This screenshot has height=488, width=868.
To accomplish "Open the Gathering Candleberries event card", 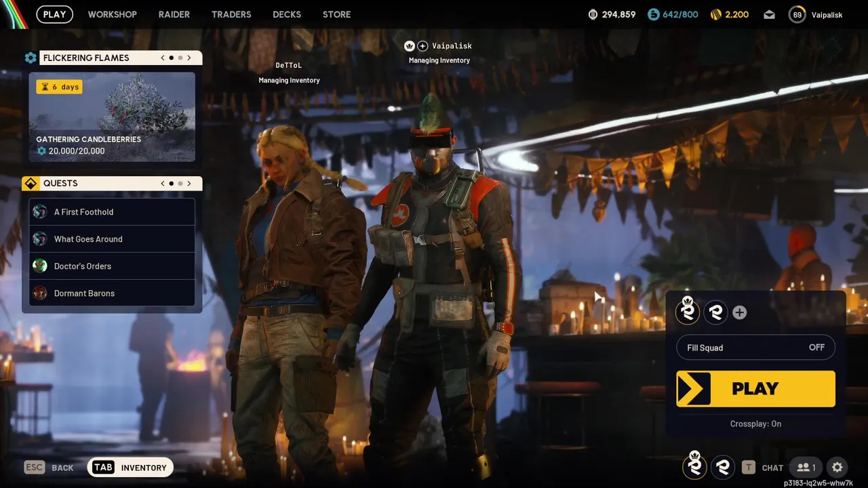I will (112, 117).
